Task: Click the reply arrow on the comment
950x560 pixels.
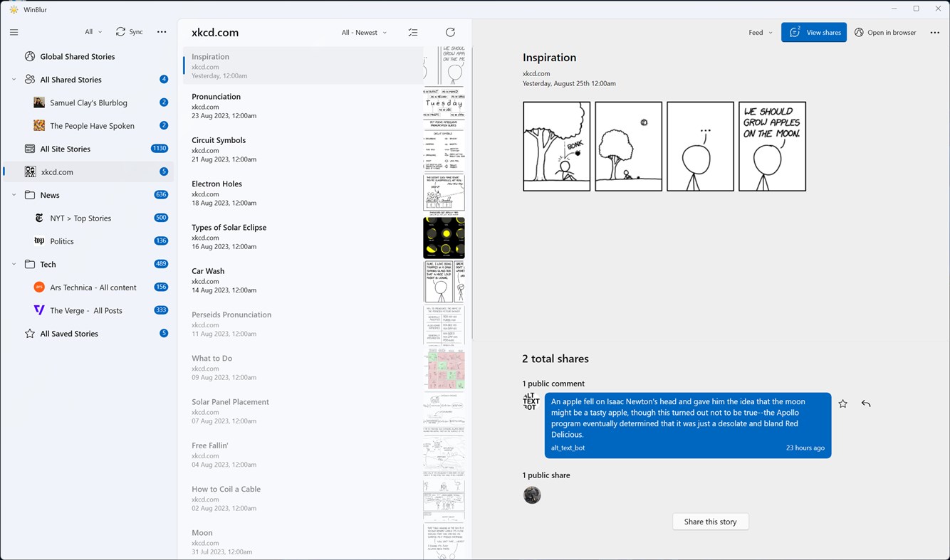Action: (x=866, y=403)
